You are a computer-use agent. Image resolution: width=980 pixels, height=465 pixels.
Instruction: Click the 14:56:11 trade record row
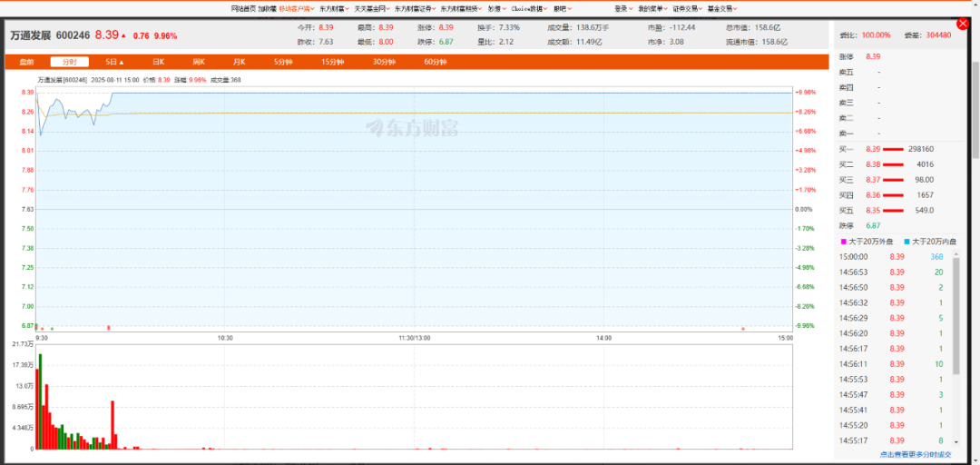895,363
